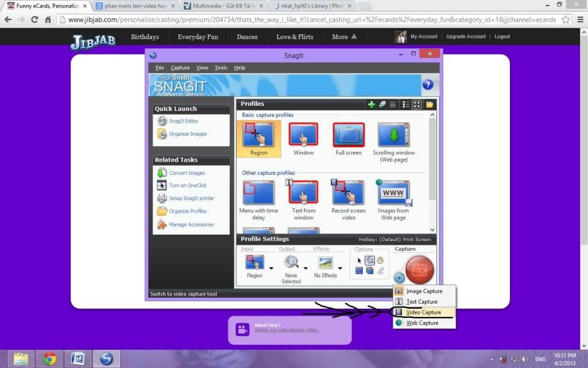Viewport: 588px width, 368px height.
Task: Select the Record screen video profile
Action: pyautogui.click(x=349, y=200)
